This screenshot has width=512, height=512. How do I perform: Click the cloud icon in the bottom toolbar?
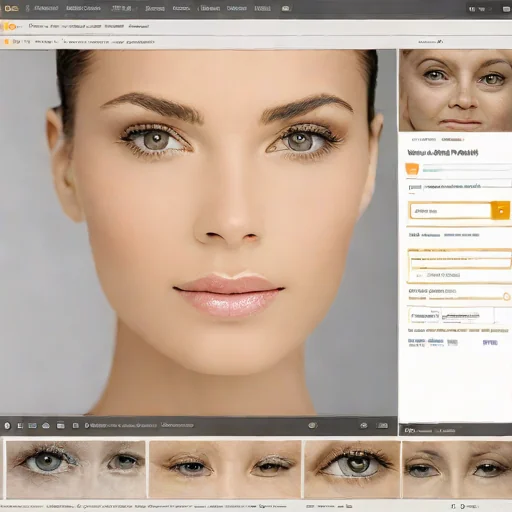(x=46, y=426)
